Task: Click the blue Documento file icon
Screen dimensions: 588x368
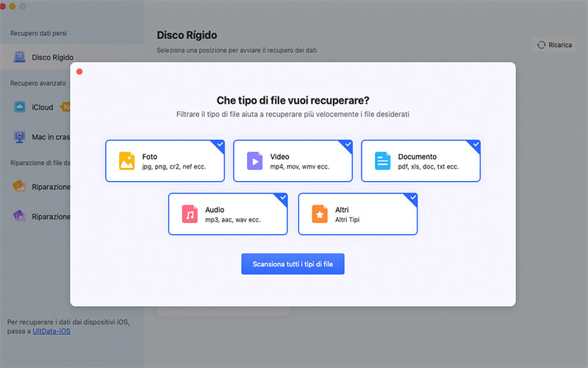Action: pyautogui.click(x=383, y=161)
